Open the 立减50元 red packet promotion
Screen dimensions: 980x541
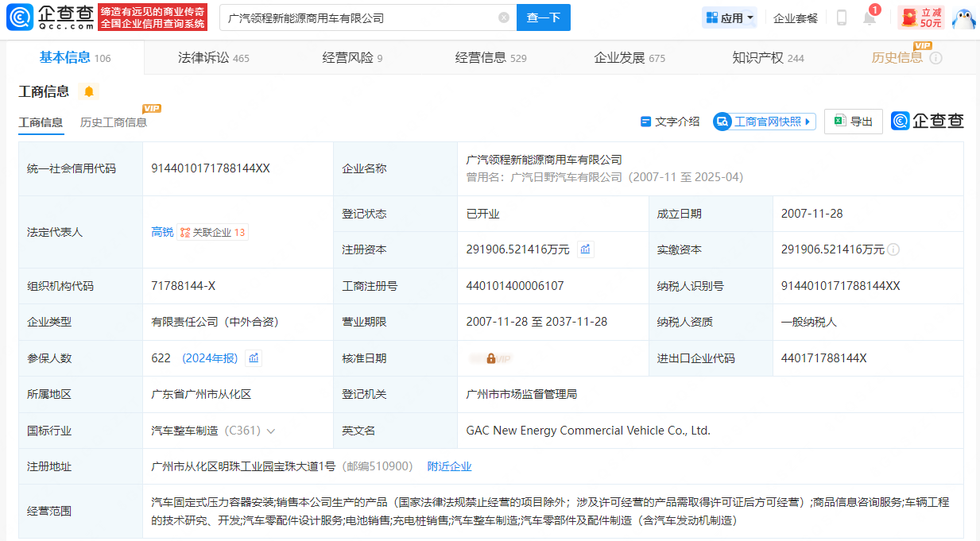pos(922,17)
